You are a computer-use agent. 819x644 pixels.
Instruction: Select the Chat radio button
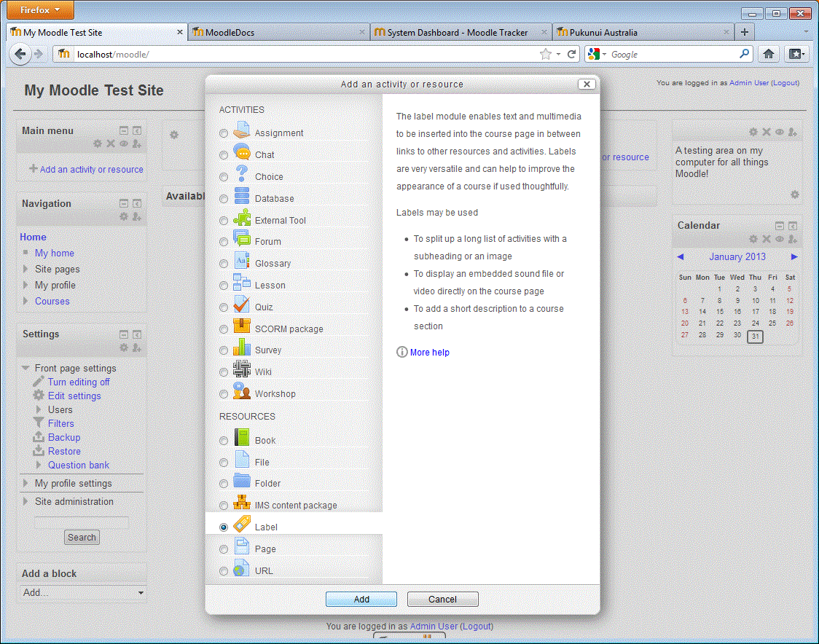(224, 155)
